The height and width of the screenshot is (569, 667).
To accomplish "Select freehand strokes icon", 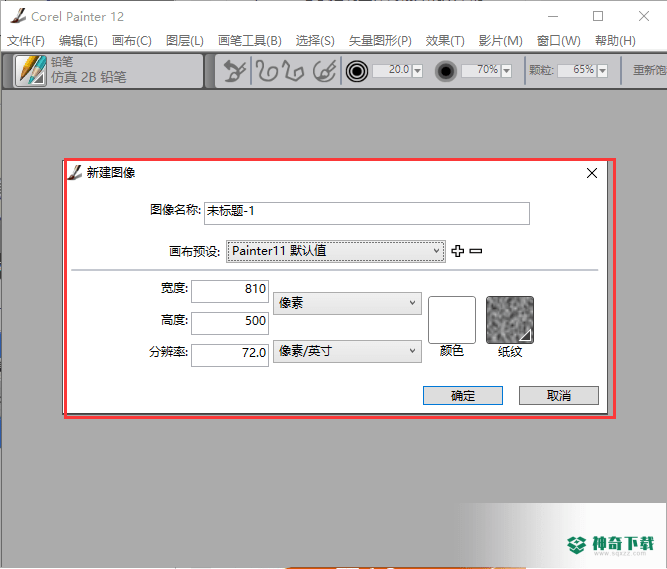I will 266,71.
